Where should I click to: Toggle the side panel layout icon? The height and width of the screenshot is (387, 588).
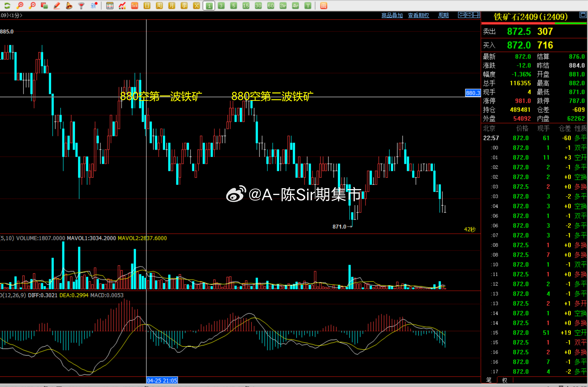pos(477,15)
